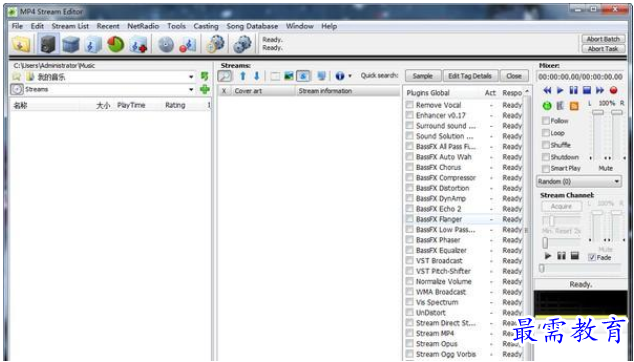
Task: Open the folder location dropdown
Action: (191, 77)
